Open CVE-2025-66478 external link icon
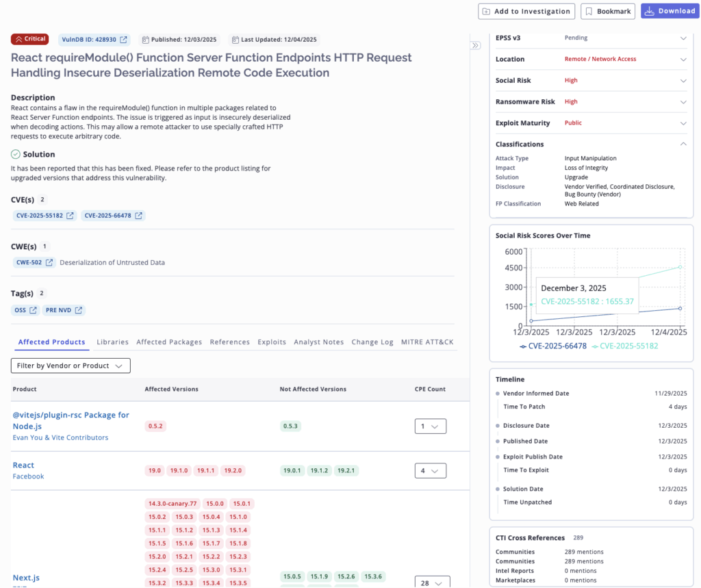Screen dimensions: 701x588 [138, 216]
